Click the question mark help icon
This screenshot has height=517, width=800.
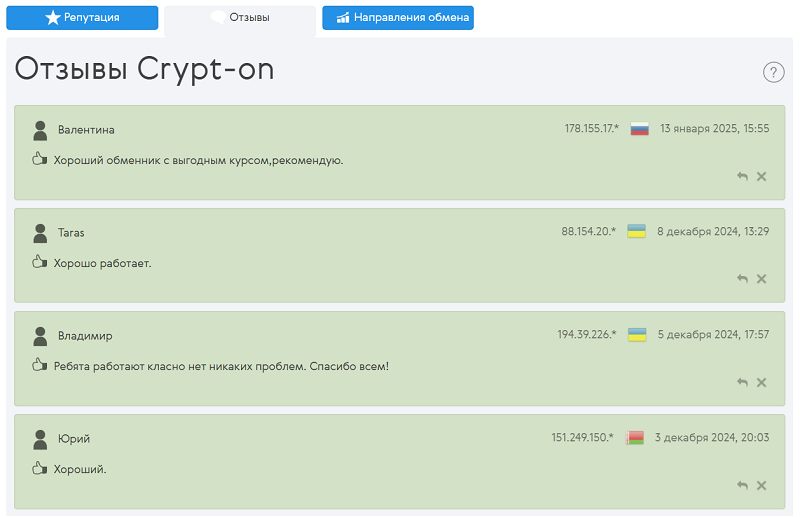[773, 72]
